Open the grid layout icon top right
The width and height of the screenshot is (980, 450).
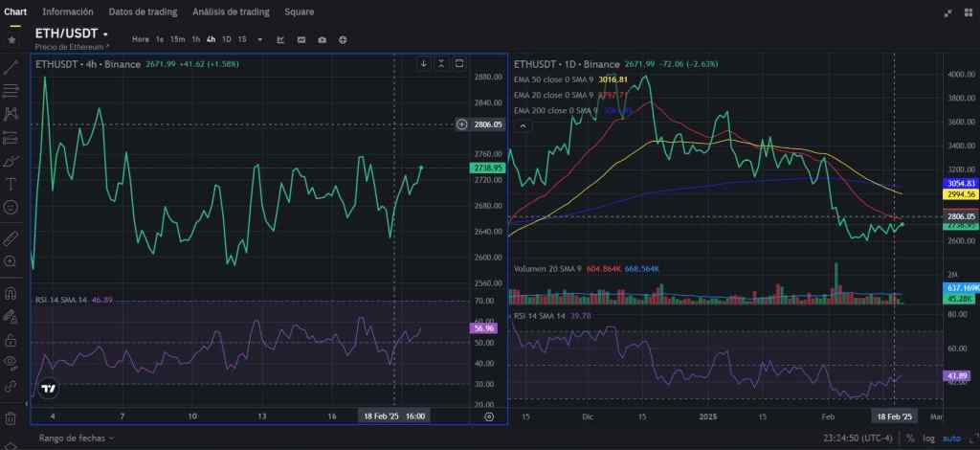click(x=969, y=11)
